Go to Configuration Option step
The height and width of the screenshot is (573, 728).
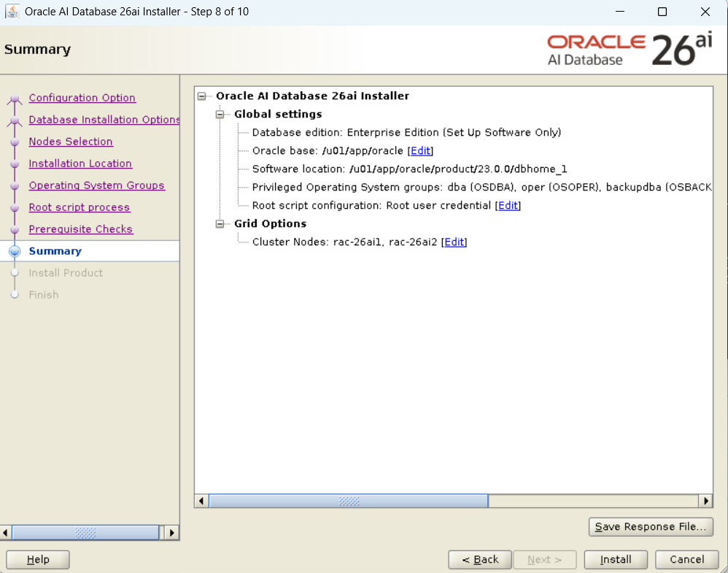point(82,98)
